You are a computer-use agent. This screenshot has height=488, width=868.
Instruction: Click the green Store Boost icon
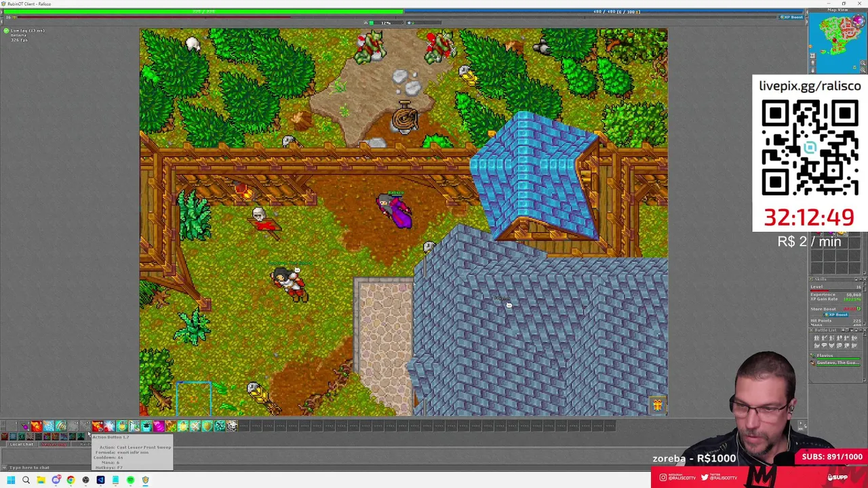coord(859,308)
